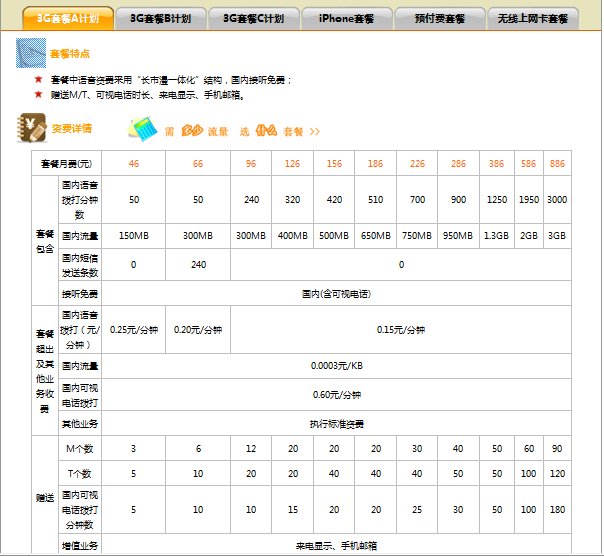Select the 320 voice minutes cell

point(292,200)
